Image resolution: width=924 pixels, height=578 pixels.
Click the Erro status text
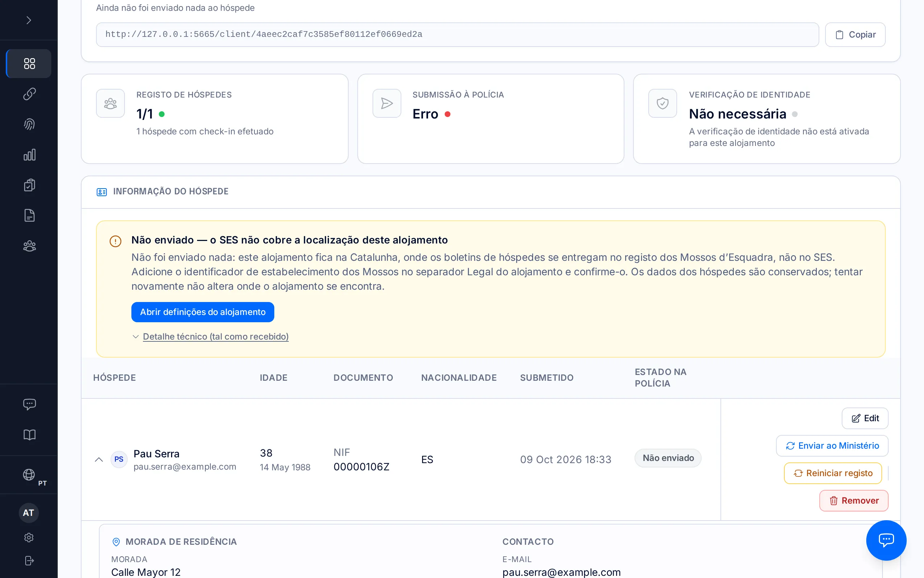click(x=425, y=114)
